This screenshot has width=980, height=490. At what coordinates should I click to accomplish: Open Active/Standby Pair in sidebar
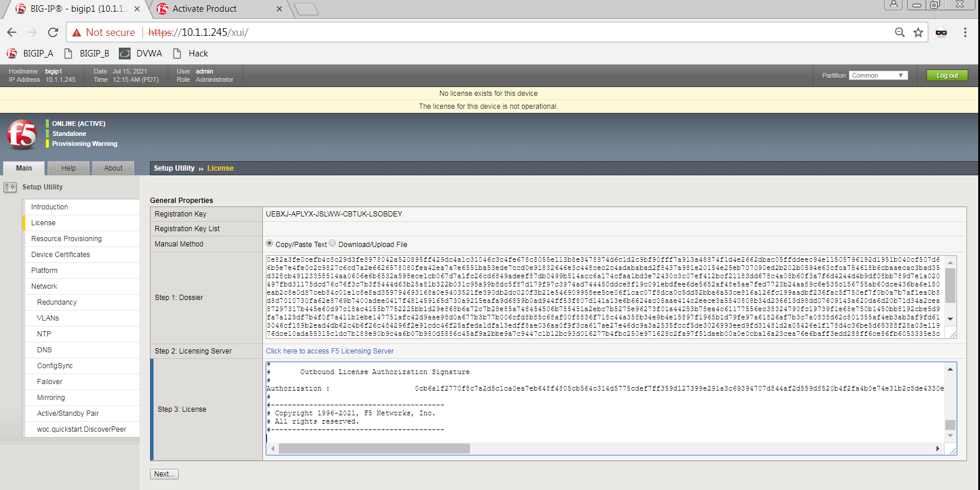tap(81, 414)
